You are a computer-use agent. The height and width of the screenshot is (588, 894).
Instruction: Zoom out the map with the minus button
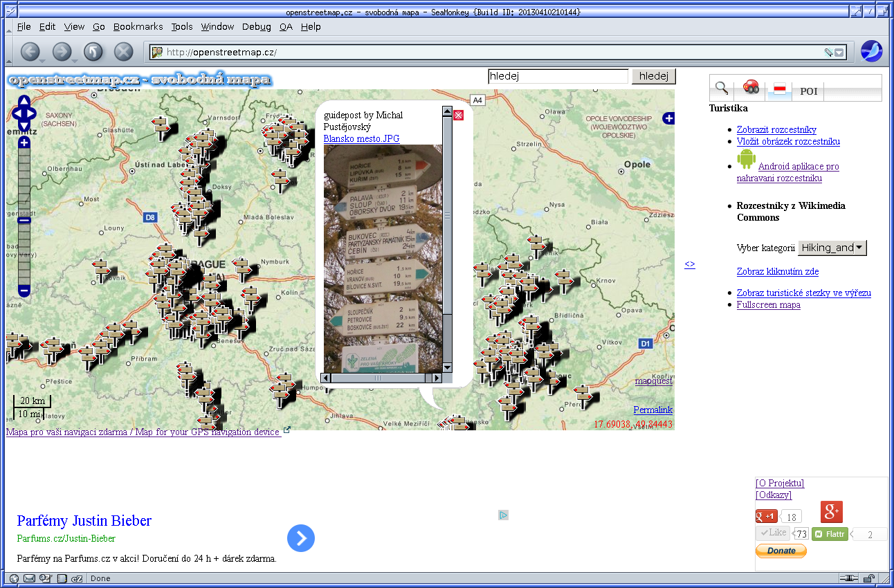coord(24,291)
